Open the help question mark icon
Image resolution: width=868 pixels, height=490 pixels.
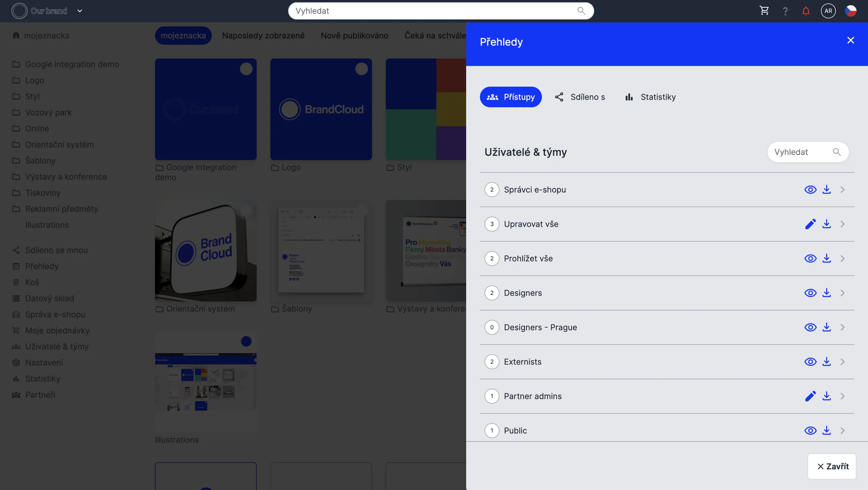pos(785,11)
